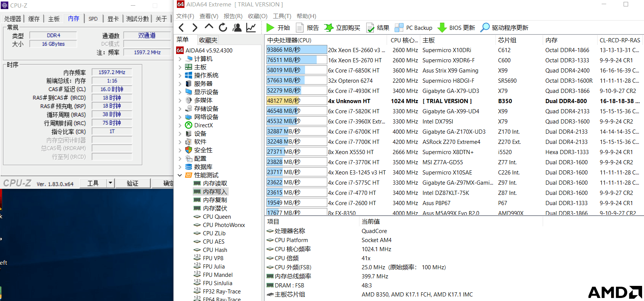Expand the 计算机 tree node
The height and width of the screenshot is (301, 644).
(x=180, y=59)
